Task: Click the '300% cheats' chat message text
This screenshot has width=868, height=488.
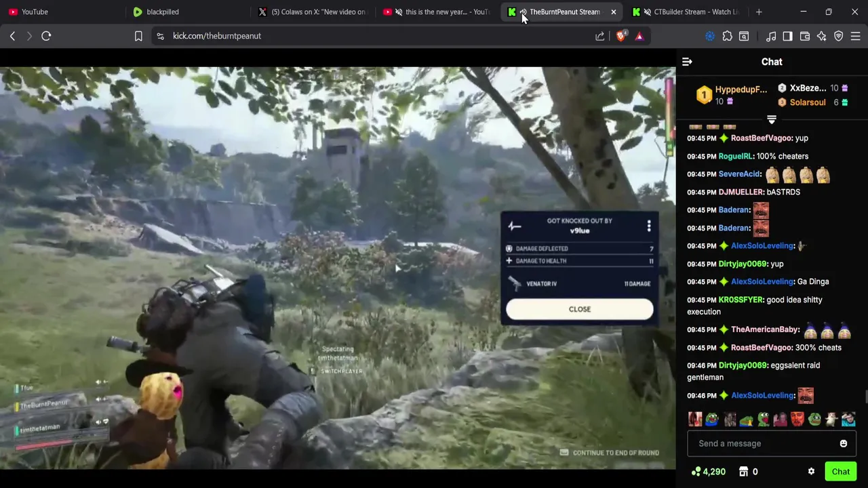Action: (819, 348)
